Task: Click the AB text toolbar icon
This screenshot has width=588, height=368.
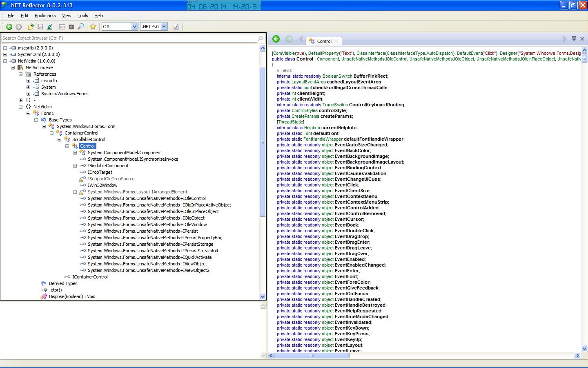Action: (x=62, y=27)
